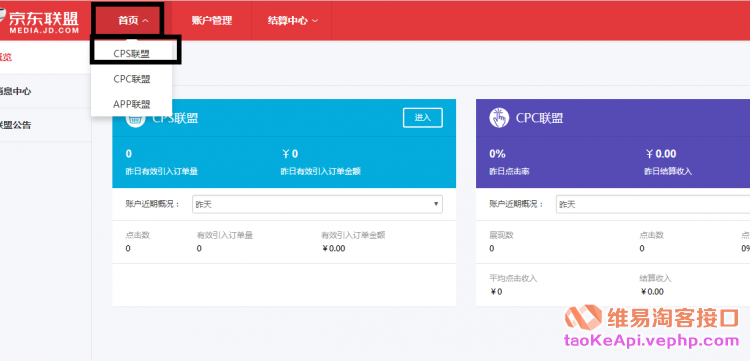The height and width of the screenshot is (361, 750).
Task: Click the 昨日有效引入订单量 label
Action: click(162, 171)
